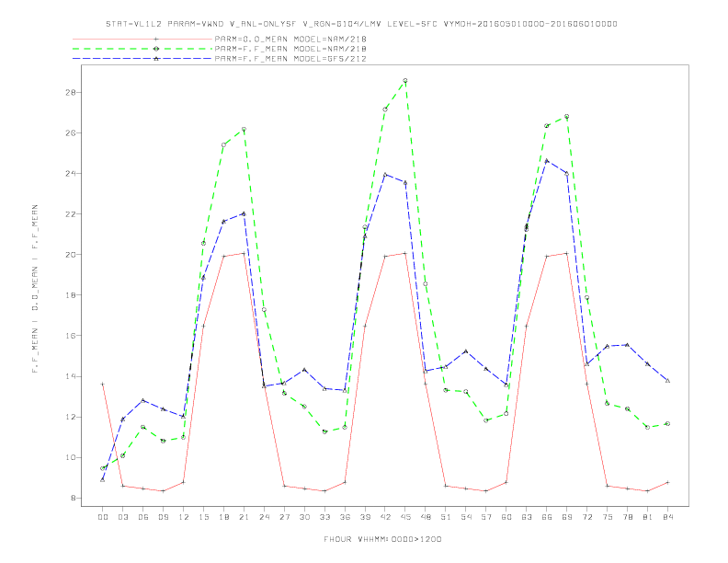Image resolution: width=728 pixels, height=563 pixels.
Task: Click red plus data point at hour 00
Action: tap(103, 385)
